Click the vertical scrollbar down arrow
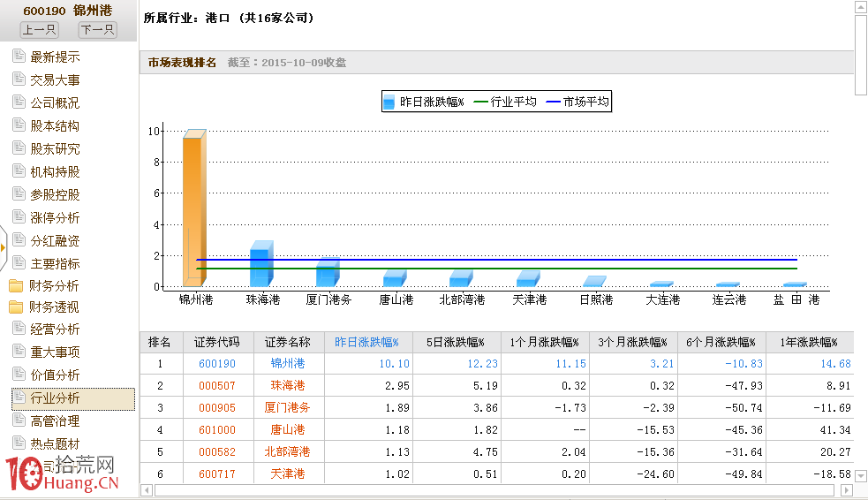This screenshot has width=868, height=500. (x=861, y=476)
